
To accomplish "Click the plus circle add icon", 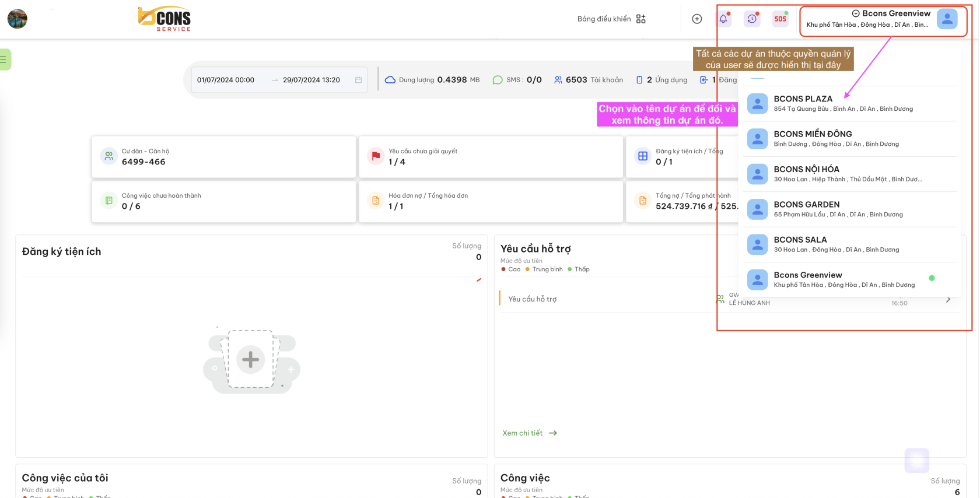I will (697, 19).
